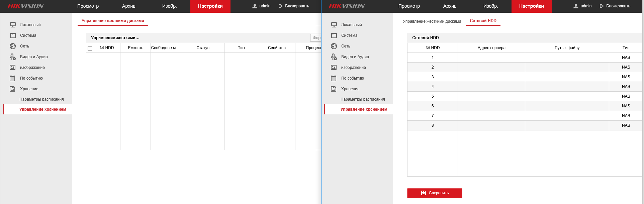Screen dimensions: 644x204
Task: Open the Сетевой HDD tab
Action: click(x=483, y=21)
